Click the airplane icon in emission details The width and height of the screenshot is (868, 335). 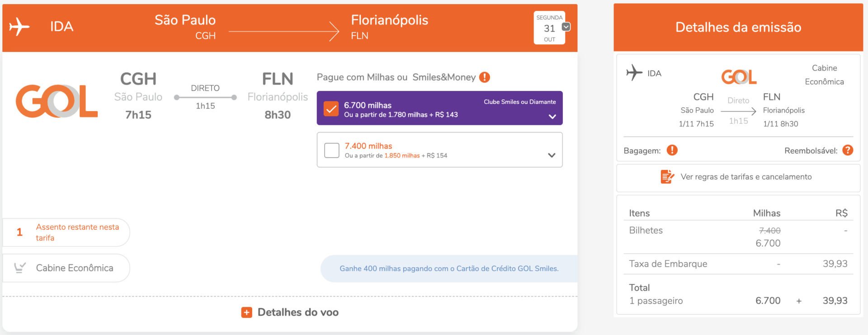pyautogui.click(x=634, y=72)
